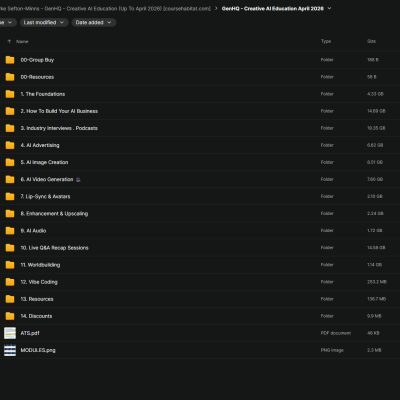This screenshot has height=400, width=400.
Task: Click the 19.35 GB size value
Action: (376, 128)
